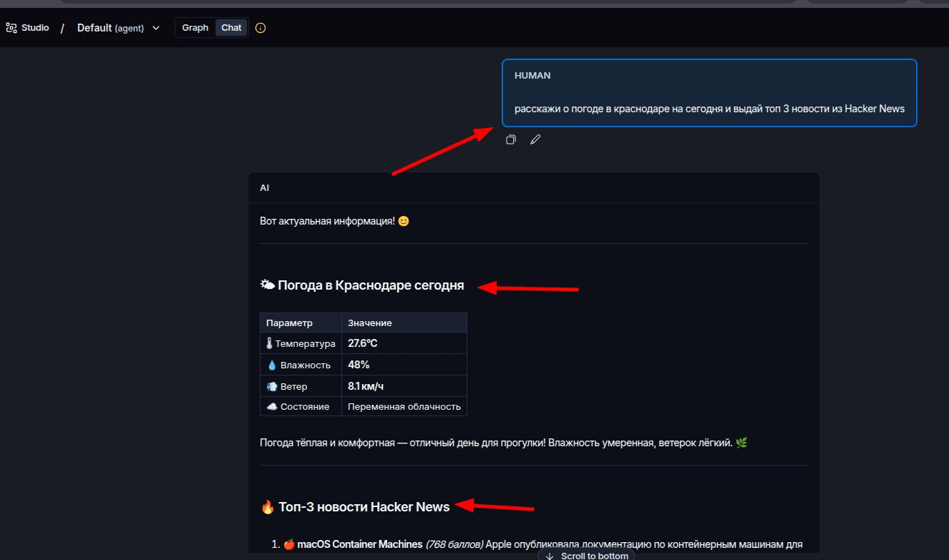Click heading 'Погода в Краснодаре сегодня'
Viewport: 949px width, 560px height.
click(x=371, y=285)
